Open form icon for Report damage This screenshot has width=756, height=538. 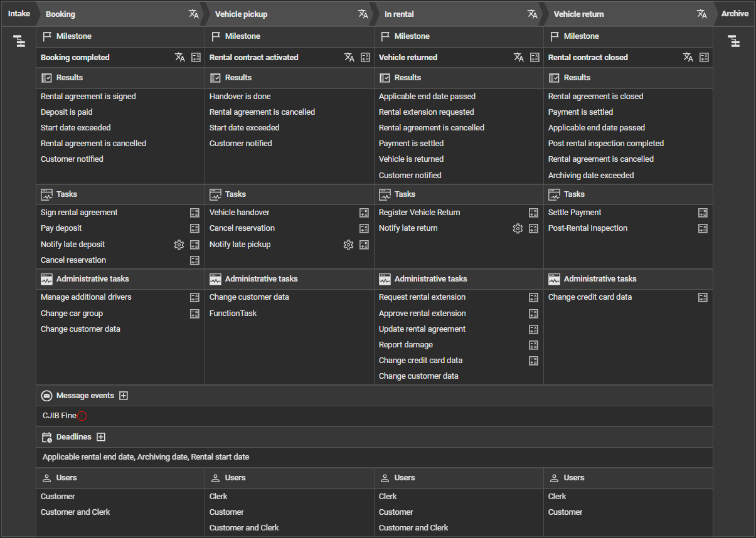[533, 345]
